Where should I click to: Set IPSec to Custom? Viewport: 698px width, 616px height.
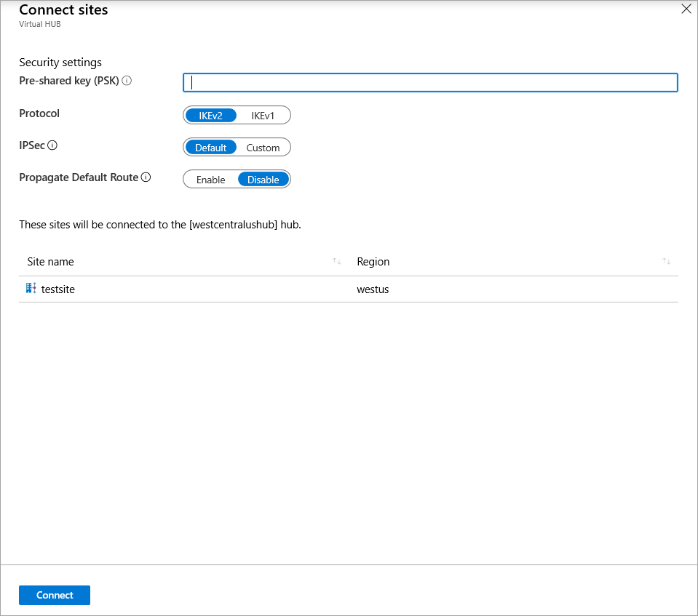pos(263,148)
